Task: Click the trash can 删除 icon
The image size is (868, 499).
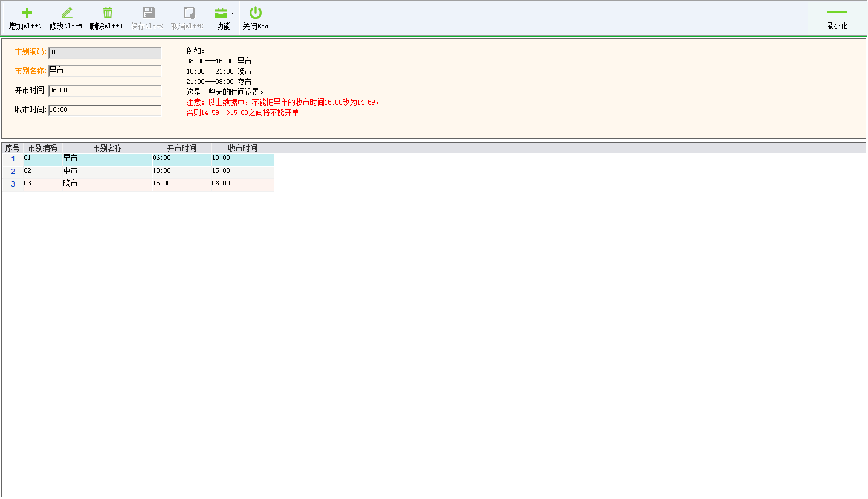Action: [108, 13]
